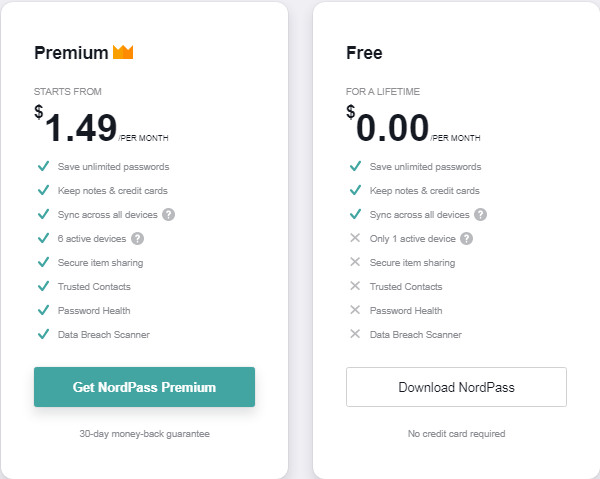
Task: Get NordPass Premium plan
Action: 144,387
